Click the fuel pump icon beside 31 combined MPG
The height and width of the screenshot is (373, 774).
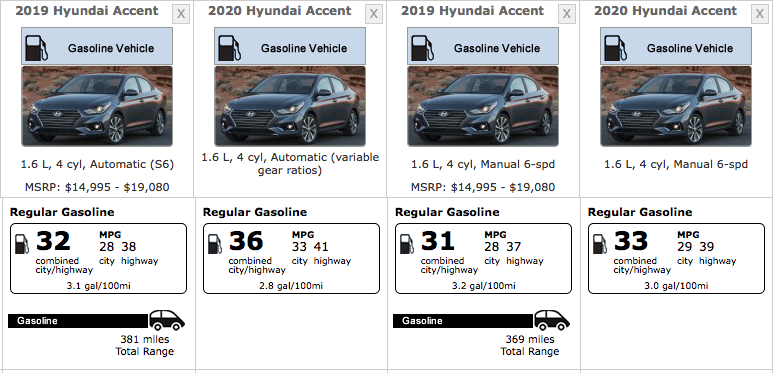click(x=407, y=244)
